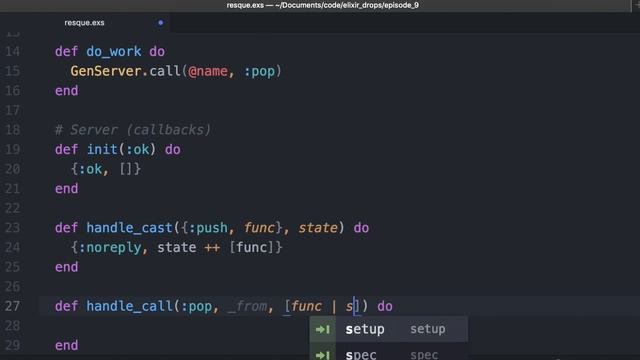Click the 'end' keyword on line 29

coord(67,345)
